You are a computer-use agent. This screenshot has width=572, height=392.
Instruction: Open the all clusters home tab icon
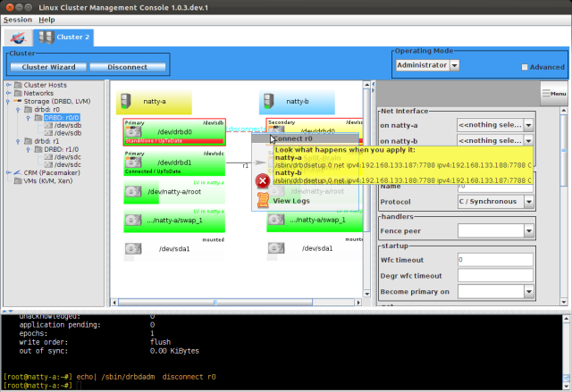(x=17, y=38)
